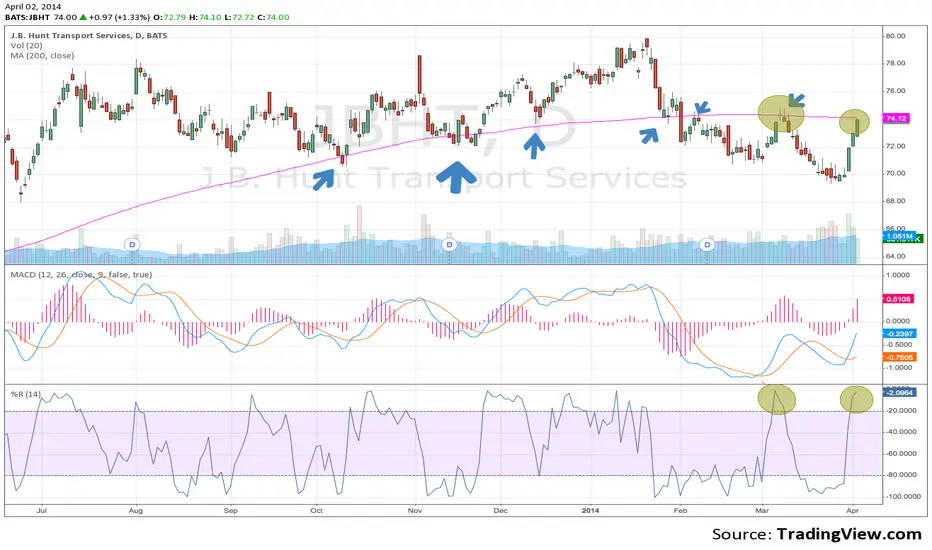Click the "%R (14)" indicator label
The image size is (932, 550).
(26, 394)
